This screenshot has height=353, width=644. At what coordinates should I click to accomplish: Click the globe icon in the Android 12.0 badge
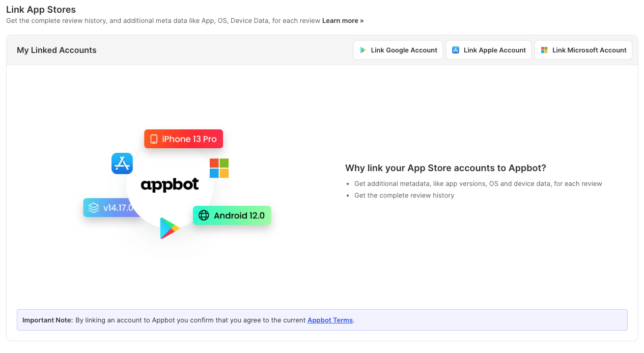coord(204,215)
